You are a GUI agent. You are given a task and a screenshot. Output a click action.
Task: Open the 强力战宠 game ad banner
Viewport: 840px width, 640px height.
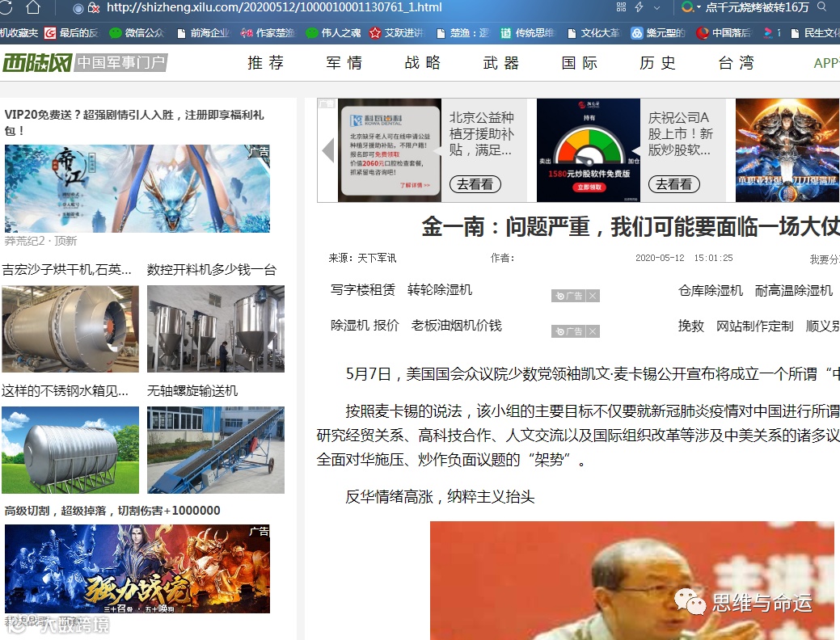137,569
